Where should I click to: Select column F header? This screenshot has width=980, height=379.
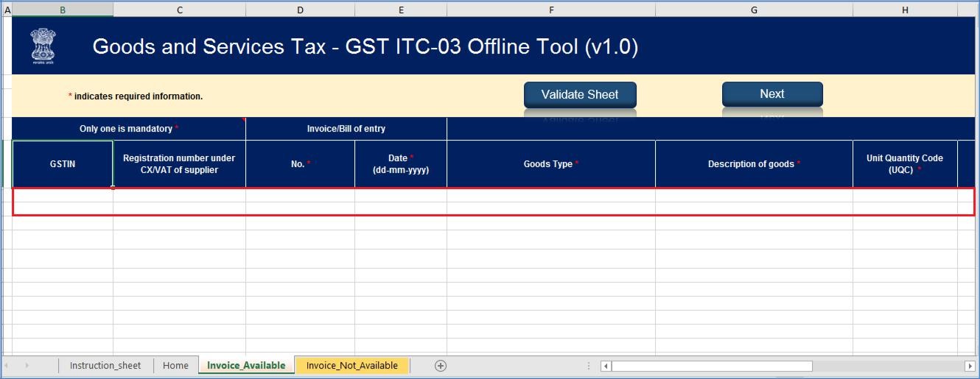click(551, 10)
